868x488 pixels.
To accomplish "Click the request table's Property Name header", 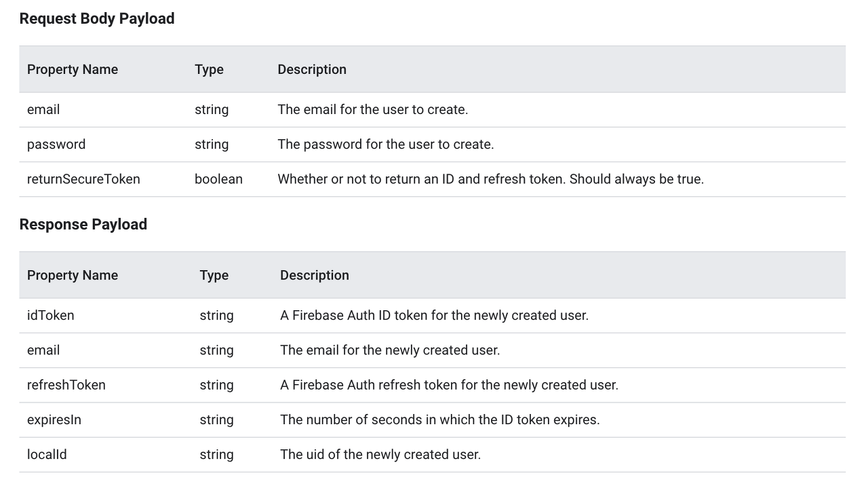I will (73, 70).
